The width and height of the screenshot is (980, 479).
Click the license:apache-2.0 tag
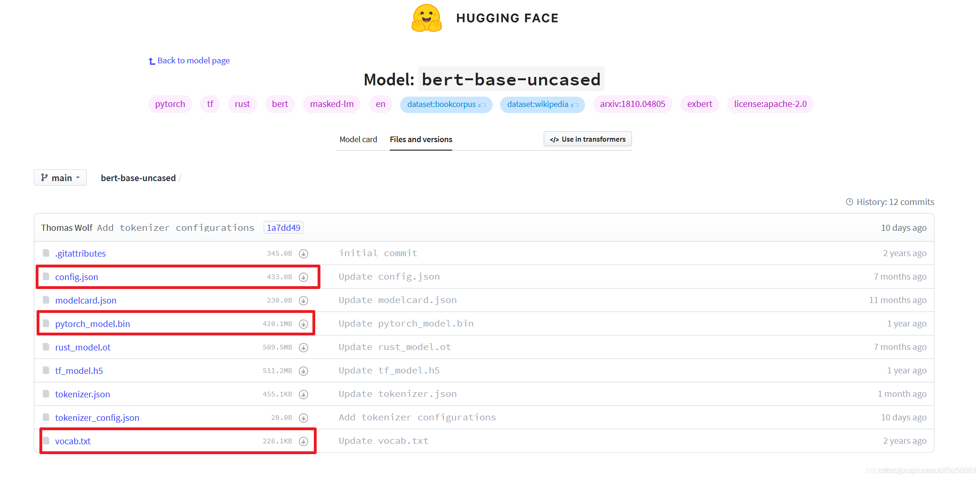pos(770,104)
